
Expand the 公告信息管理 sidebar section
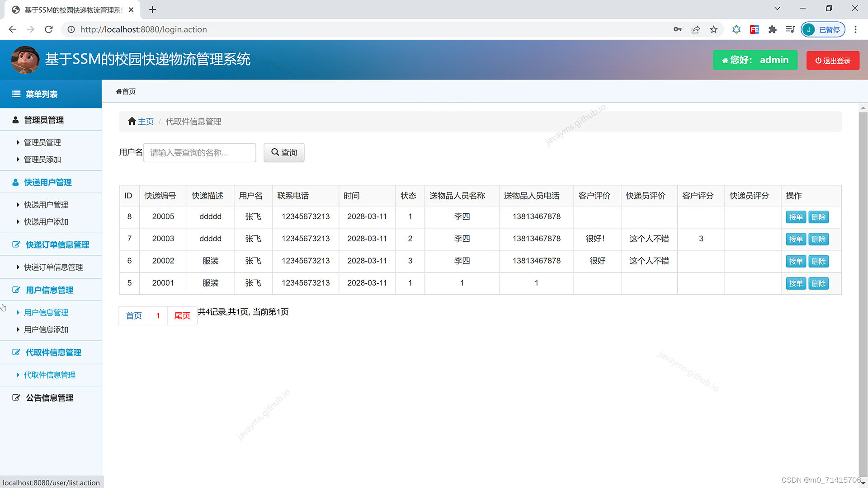(x=49, y=398)
